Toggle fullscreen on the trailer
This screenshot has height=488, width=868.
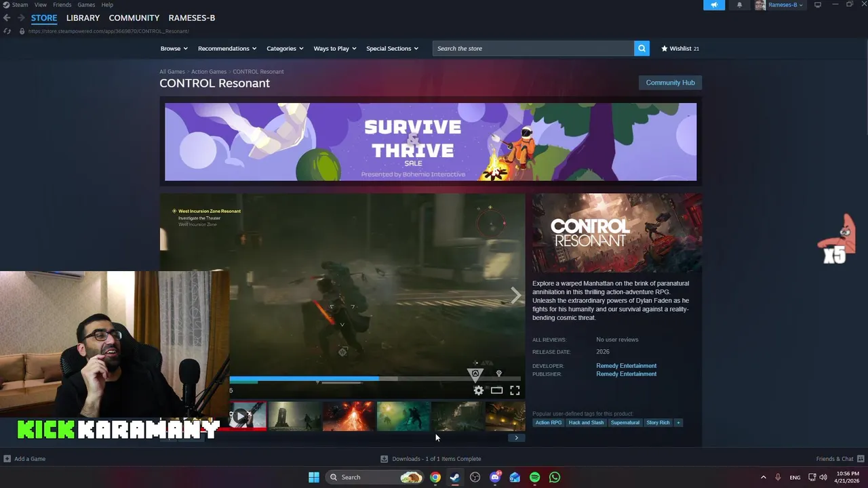click(515, 390)
